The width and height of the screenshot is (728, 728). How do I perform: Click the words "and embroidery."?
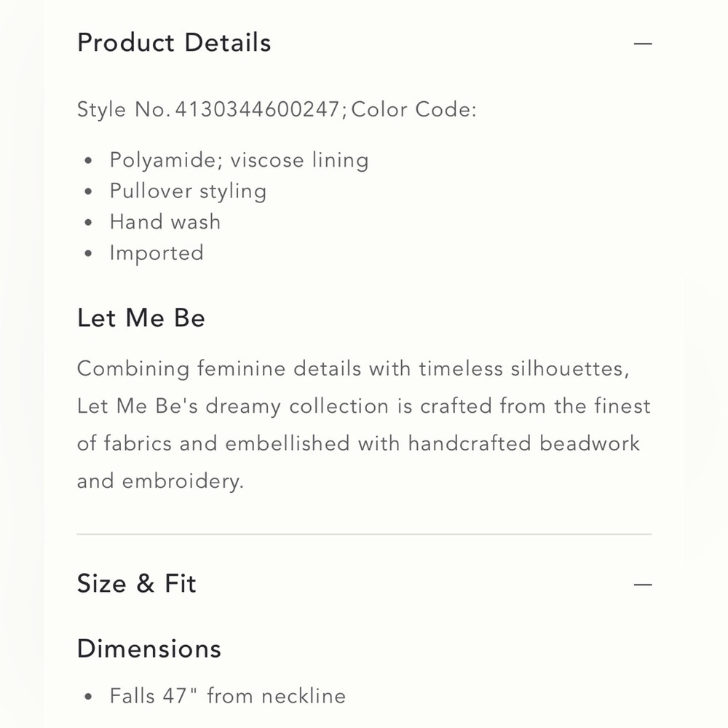pos(160,481)
